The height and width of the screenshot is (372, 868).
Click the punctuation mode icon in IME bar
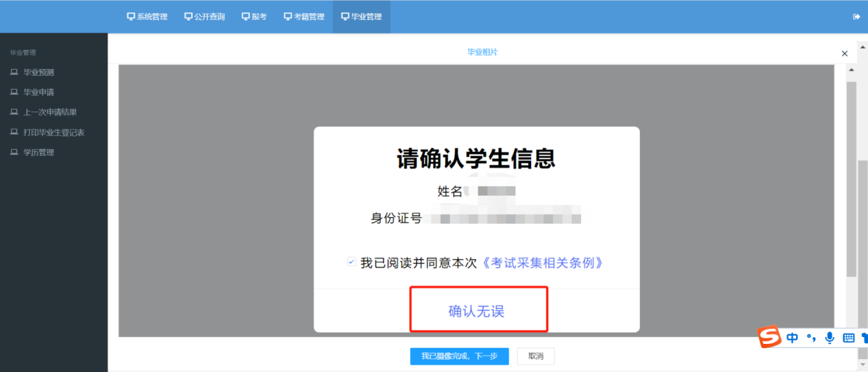click(812, 338)
